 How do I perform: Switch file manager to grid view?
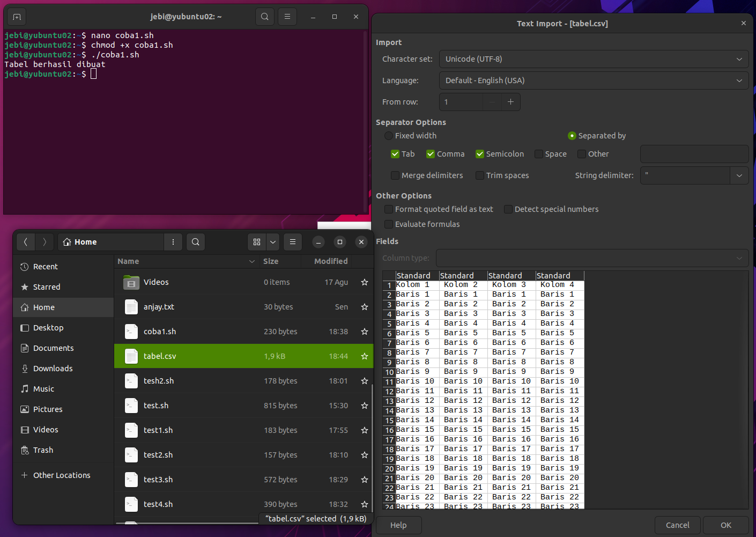coord(257,242)
